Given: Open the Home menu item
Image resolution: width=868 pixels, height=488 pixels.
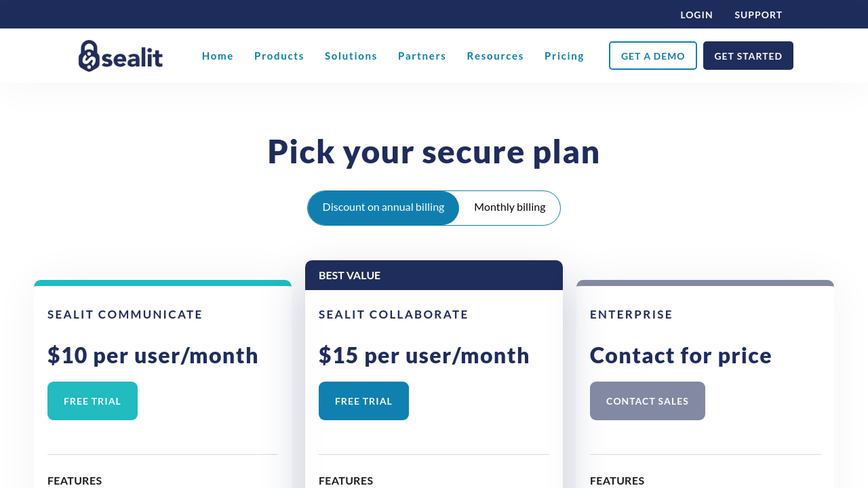Looking at the screenshot, I should click(x=218, y=56).
